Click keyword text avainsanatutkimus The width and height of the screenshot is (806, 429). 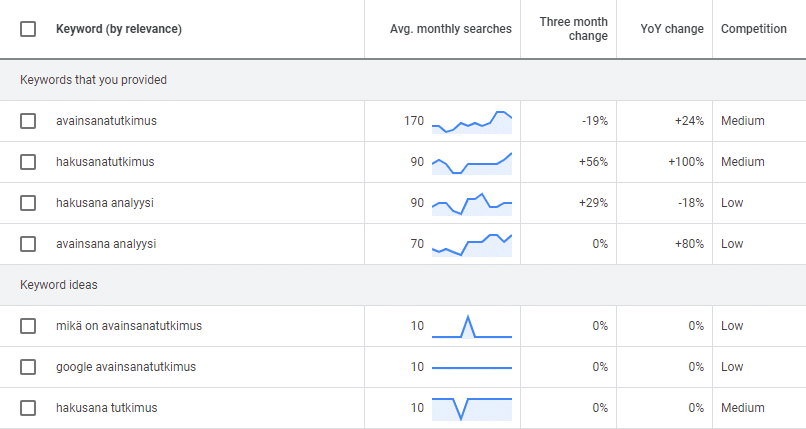tap(106, 121)
